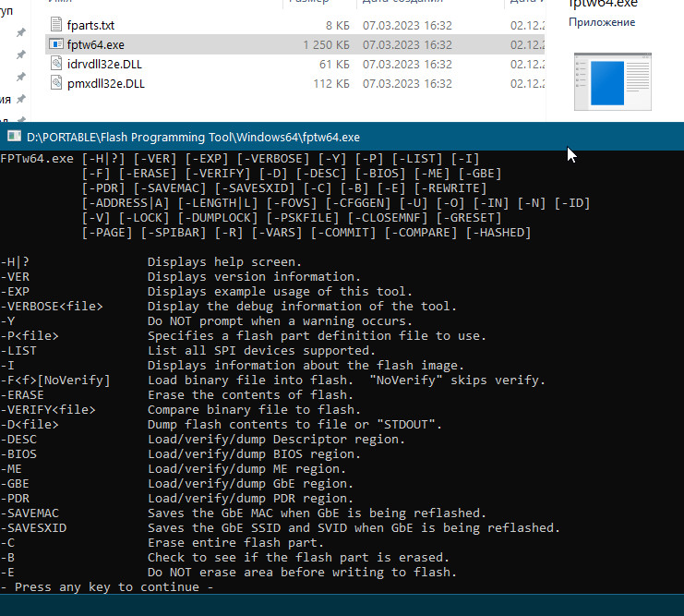Click the fptw64.exe preview thumbnail
This screenshot has height=616, width=684.
[x=612, y=81]
